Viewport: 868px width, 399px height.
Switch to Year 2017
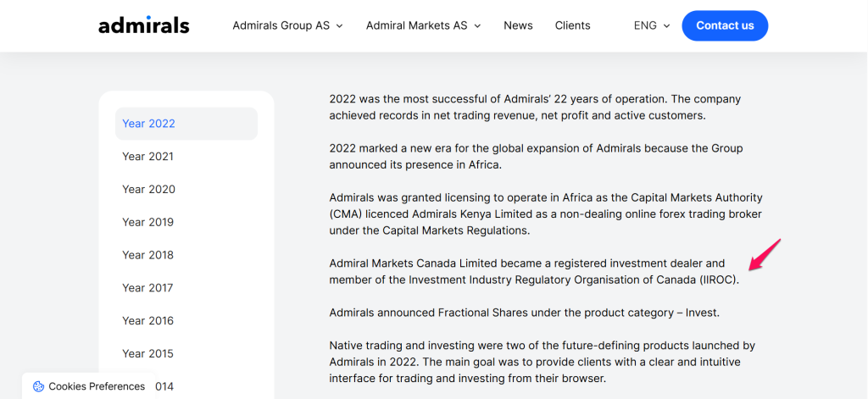coord(147,288)
